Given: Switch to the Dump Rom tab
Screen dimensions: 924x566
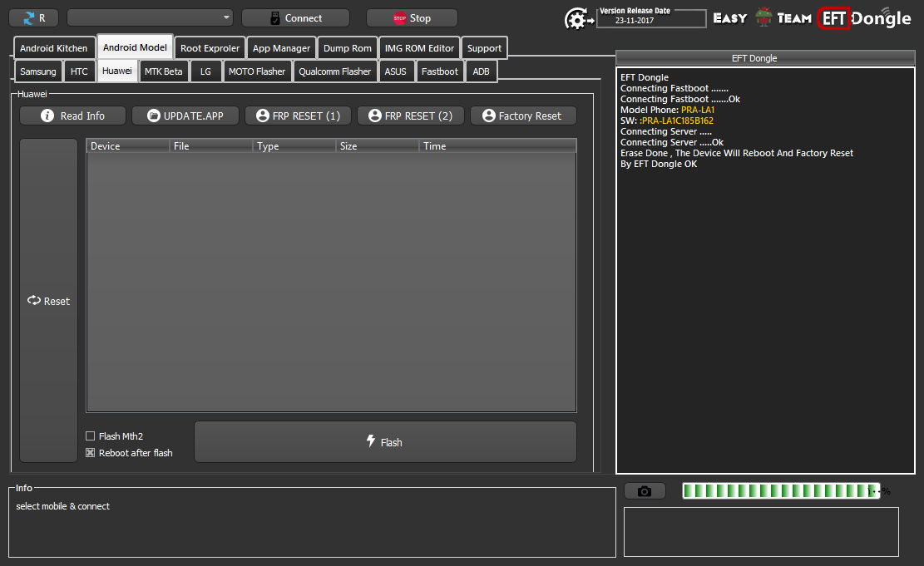Looking at the screenshot, I should click(348, 48).
